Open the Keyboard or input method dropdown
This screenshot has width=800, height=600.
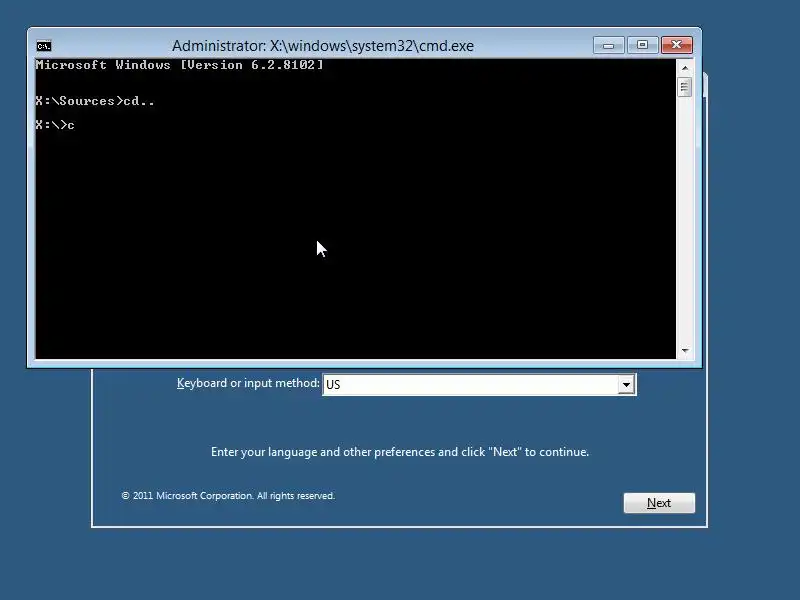tap(626, 385)
